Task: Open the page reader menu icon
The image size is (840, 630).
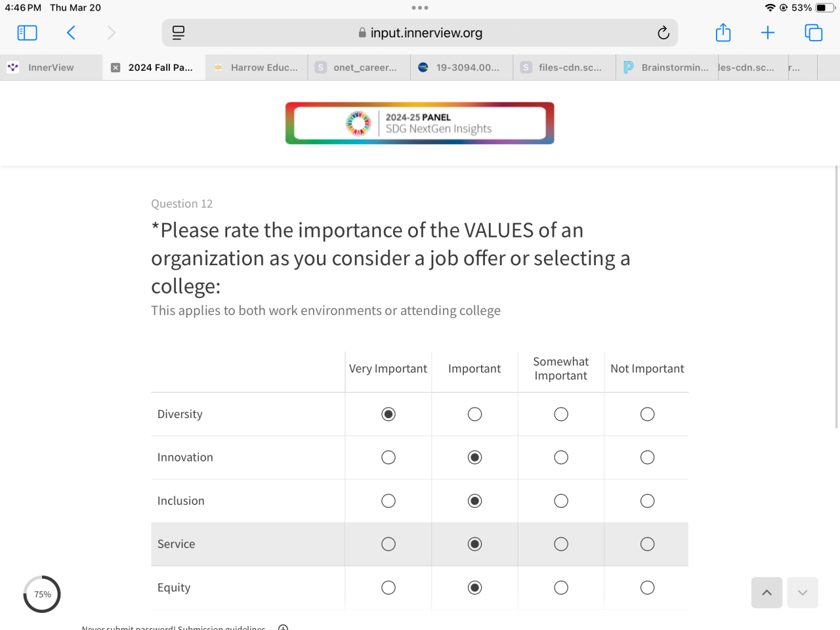Action: [x=178, y=33]
